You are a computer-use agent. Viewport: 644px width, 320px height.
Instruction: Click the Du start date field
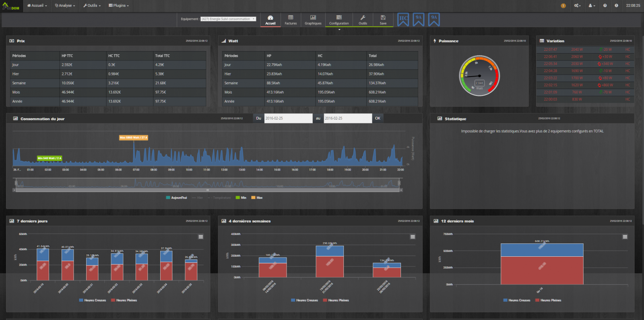[x=288, y=118]
